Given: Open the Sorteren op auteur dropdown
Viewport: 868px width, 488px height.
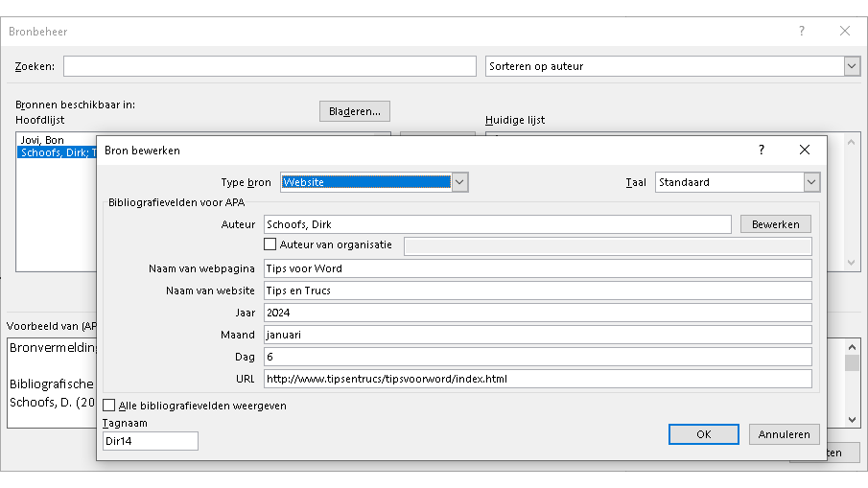Looking at the screenshot, I should [851, 66].
